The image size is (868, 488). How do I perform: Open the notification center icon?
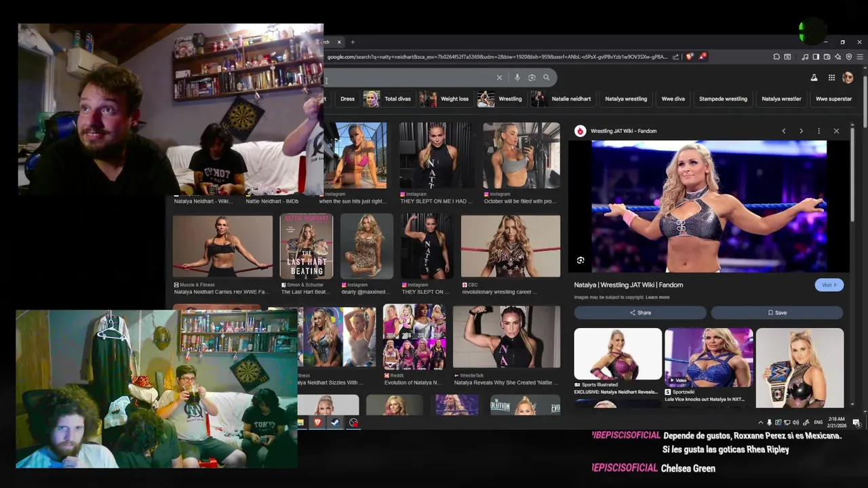[856, 422]
